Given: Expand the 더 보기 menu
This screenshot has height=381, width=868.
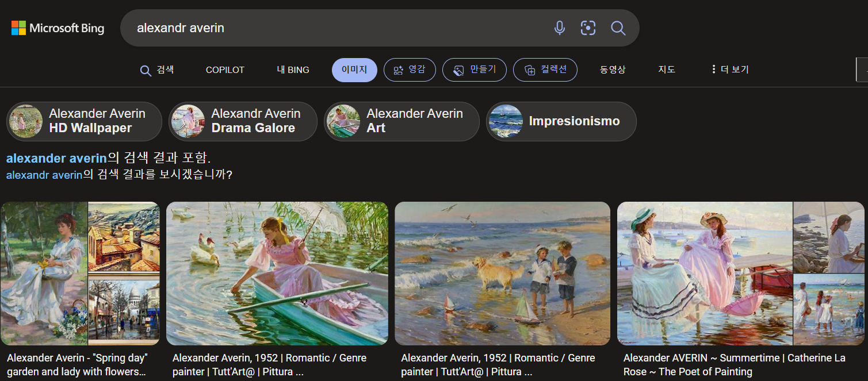Looking at the screenshot, I should [730, 70].
